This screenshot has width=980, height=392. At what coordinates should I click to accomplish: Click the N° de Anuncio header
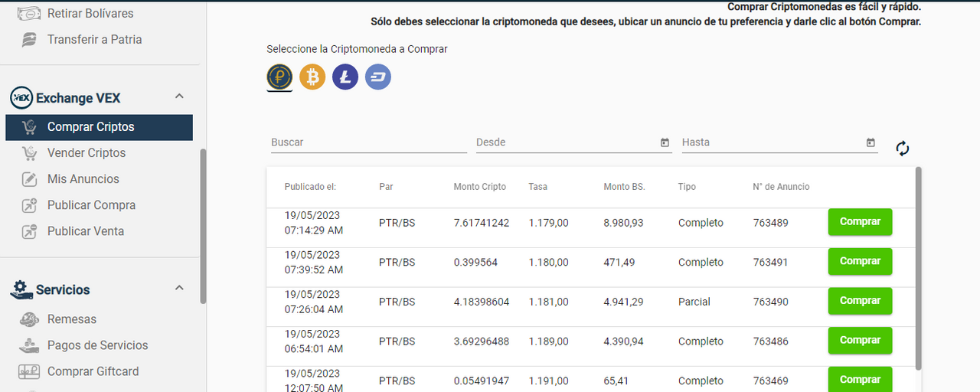pyautogui.click(x=781, y=187)
